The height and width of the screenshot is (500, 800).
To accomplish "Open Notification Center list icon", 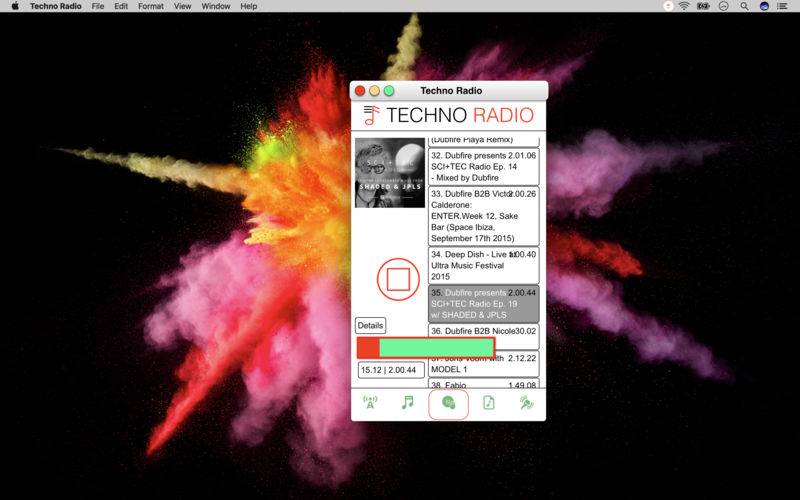I will pos(782,6).
